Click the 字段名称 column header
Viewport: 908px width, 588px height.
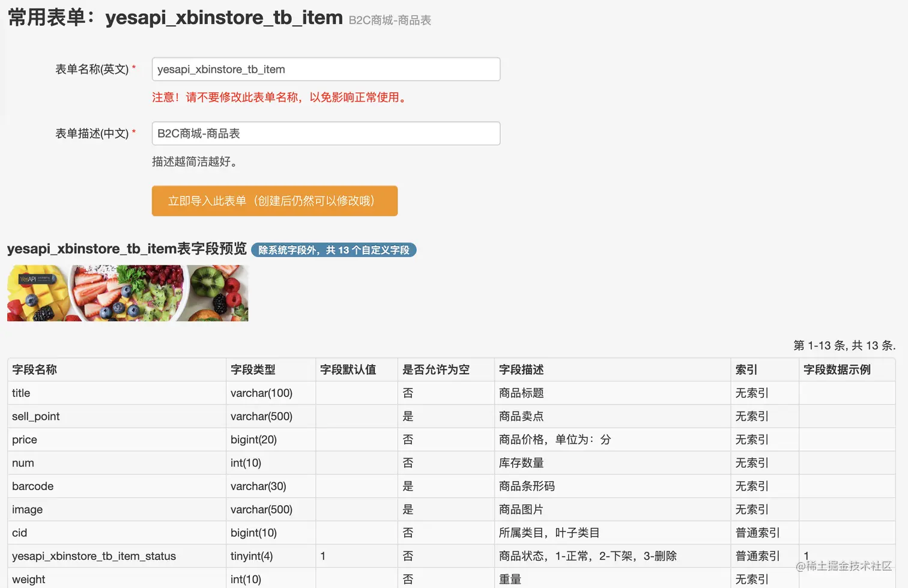point(117,369)
